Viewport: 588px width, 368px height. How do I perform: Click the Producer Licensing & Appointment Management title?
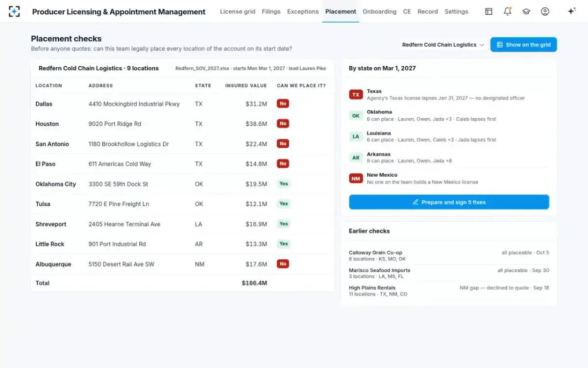coord(119,12)
